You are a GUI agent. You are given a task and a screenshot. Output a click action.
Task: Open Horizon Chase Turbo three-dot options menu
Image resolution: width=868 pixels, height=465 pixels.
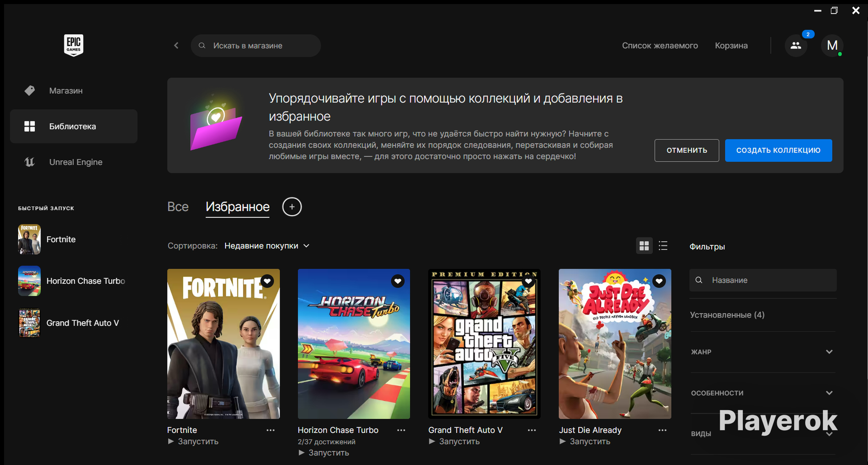(x=401, y=430)
